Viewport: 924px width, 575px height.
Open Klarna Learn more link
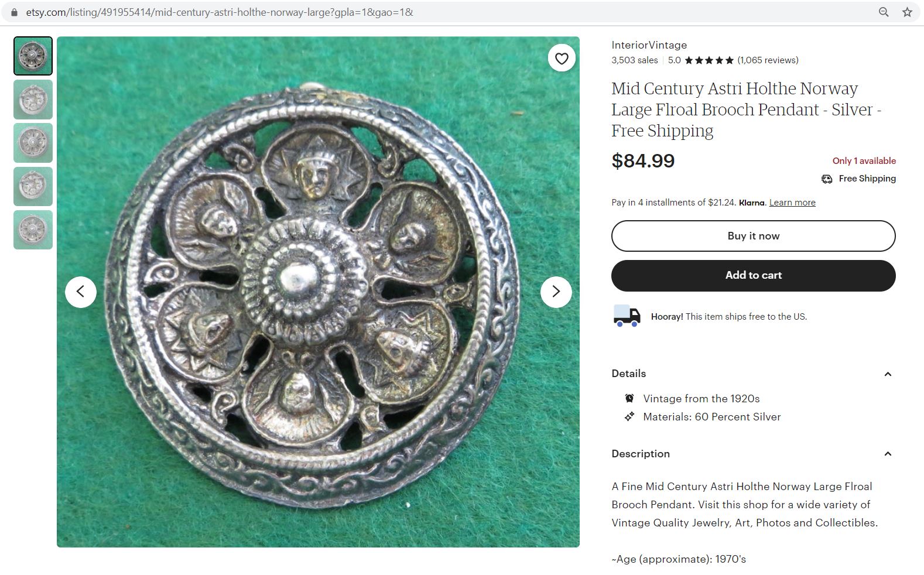[792, 203]
